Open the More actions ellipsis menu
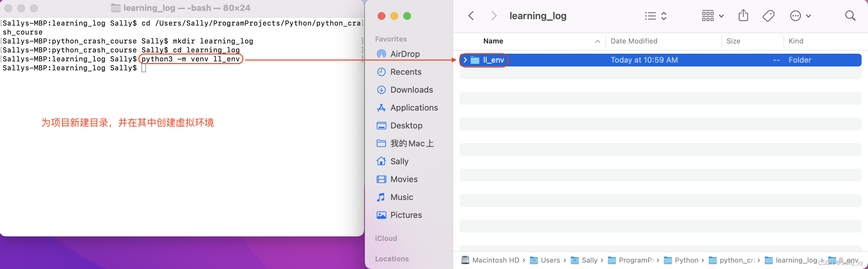The image size is (868, 269). click(800, 16)
